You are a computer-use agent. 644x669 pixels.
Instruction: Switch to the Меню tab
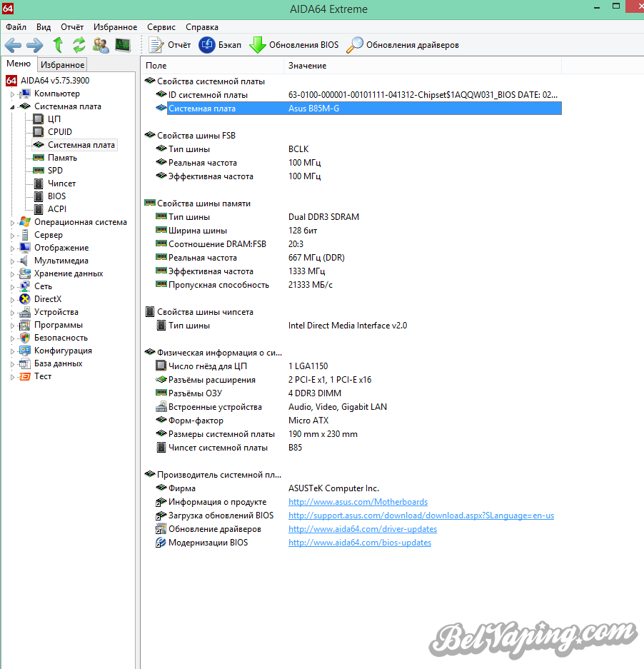tap(19, 64)
